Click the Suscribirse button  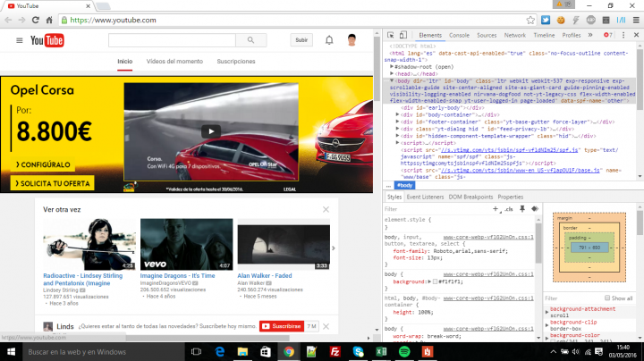(x=282, y=326)
